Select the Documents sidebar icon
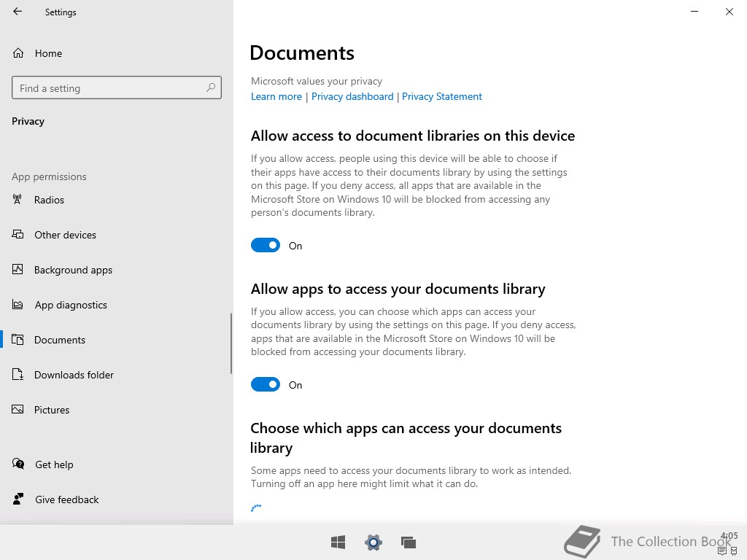 (18, 340)
